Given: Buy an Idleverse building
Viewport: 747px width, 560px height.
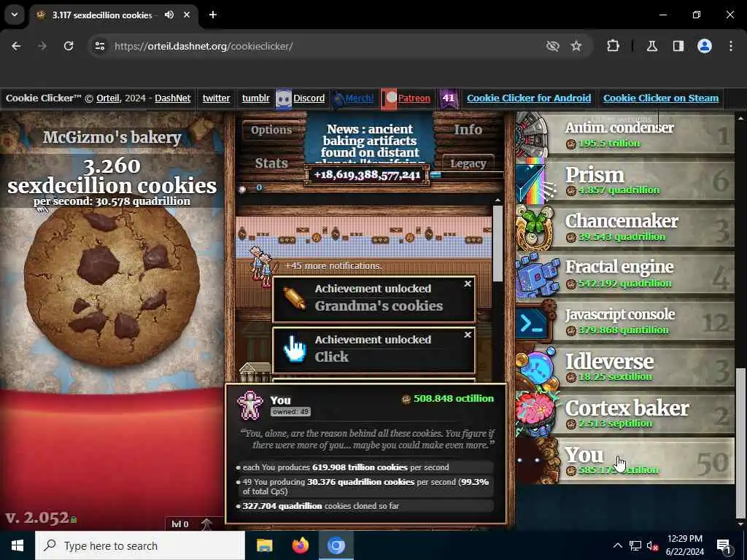Looking at the screenshot, I should pyautogui.click(x=625, y=367).
